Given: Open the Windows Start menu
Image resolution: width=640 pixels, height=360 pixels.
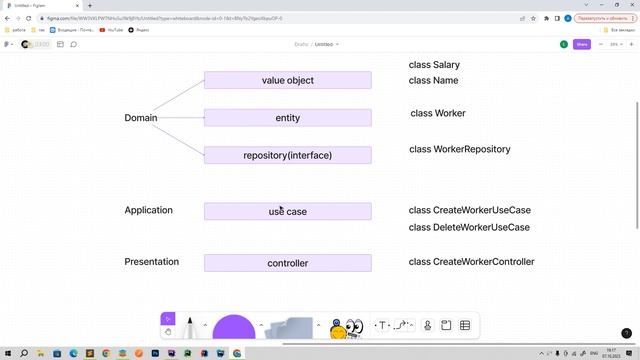Looking at the screenshot, I should click(x=7, y=353).
